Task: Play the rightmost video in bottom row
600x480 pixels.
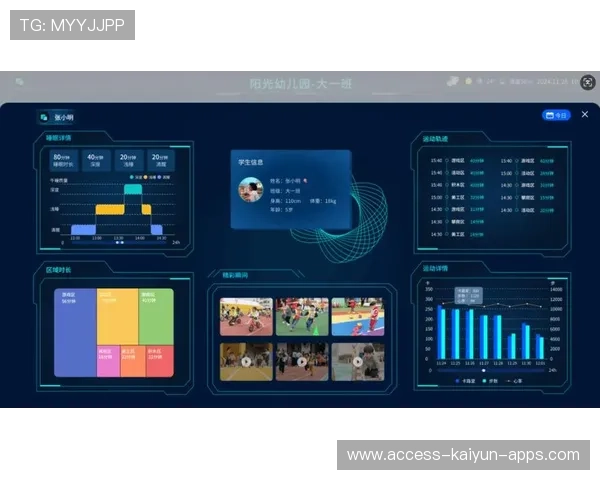Action: pyautogui.click(x=357, y=361)
